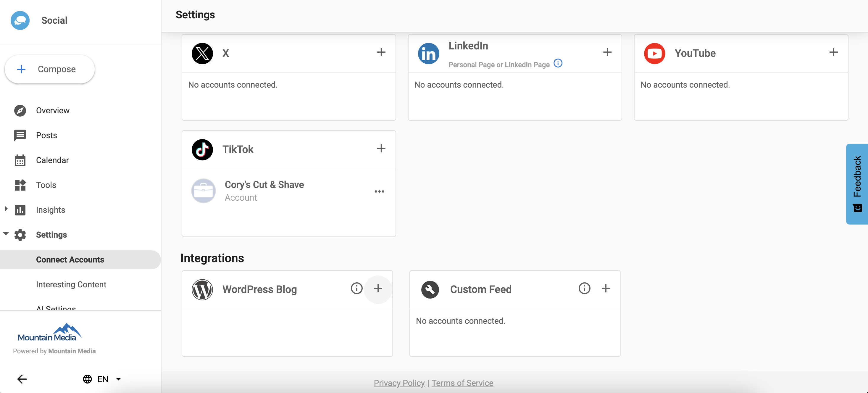Click Cory's Cut & Shave account name

coord(264,185)
